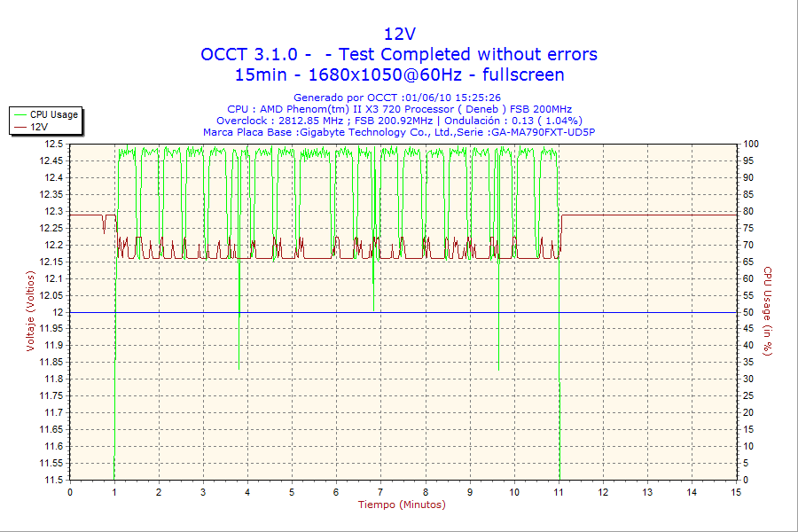Click the 12.5 tick on the voltage axis
798x532 pixels.
54,144
